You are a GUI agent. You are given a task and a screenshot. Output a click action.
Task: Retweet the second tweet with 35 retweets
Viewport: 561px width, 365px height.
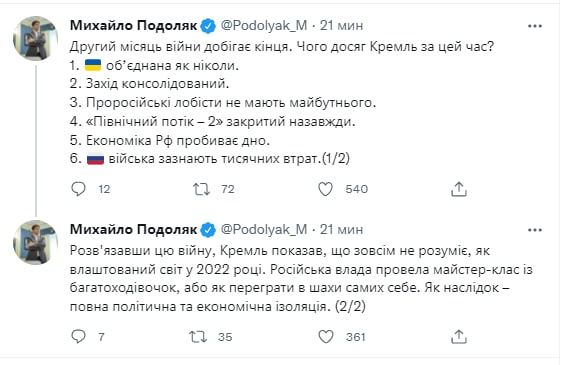tap(198, 337)
